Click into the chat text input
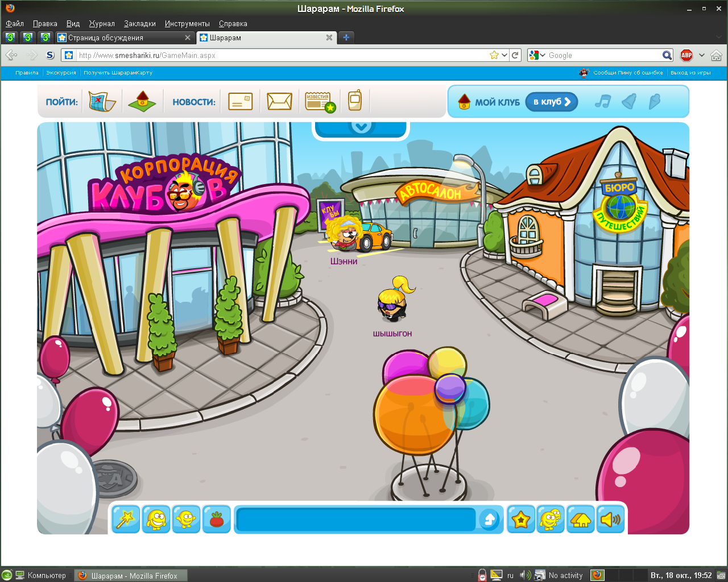The height and width of the screenshot is (582, 728). [356, 519]
